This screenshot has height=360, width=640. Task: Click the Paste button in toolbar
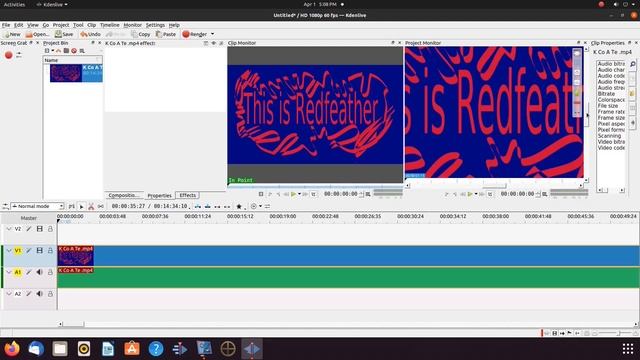tap(166, 34)
